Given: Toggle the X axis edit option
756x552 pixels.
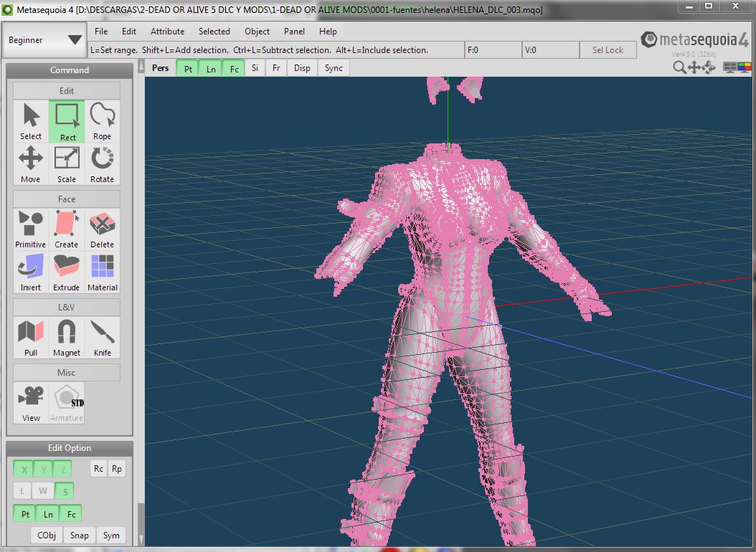Looking at the screenshot, I should pyautogui.click(x=24, y=469).
